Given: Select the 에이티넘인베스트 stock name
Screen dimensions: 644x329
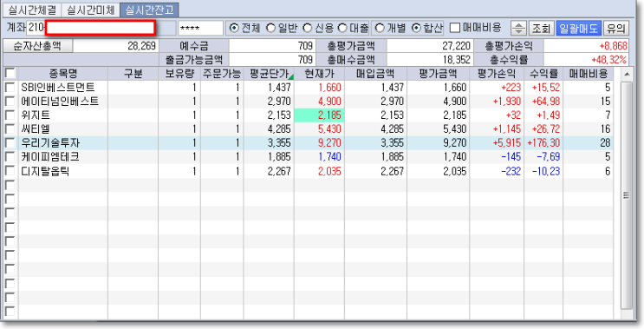Looking at the screenshot, I should 60,102.
